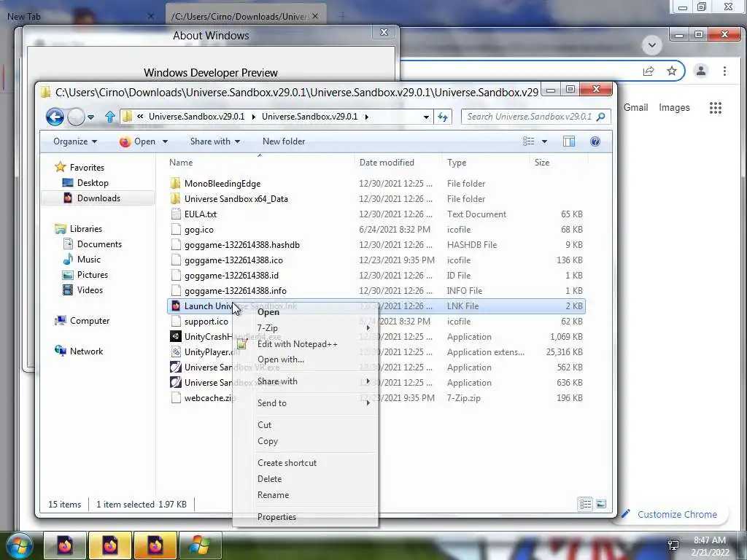
Task: Open Computer in navigation pane
Action: tap(90, 321)
